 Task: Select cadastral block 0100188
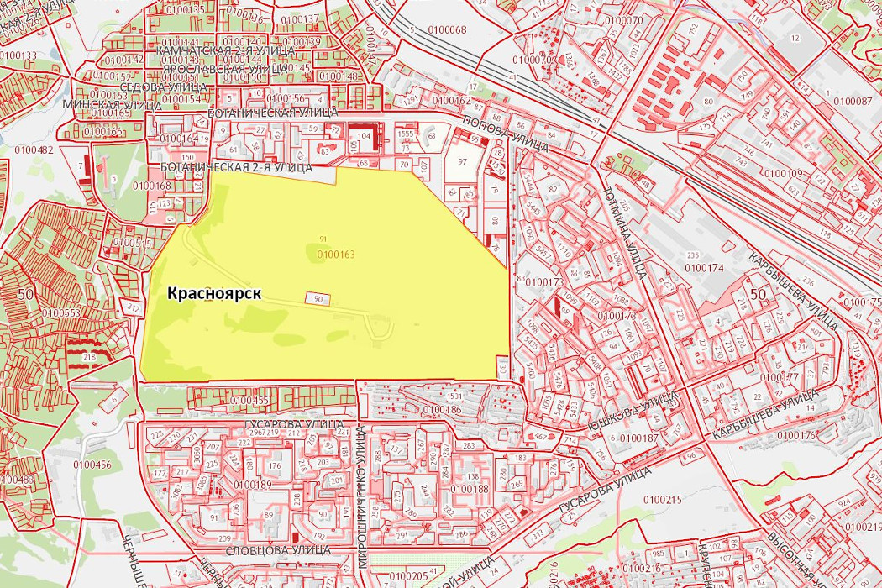tap(469, 489)
